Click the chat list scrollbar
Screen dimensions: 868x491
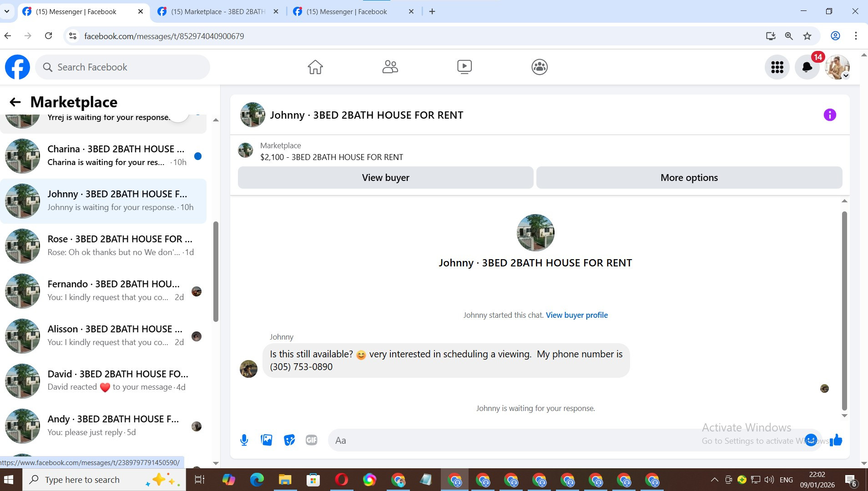point(216,271)
